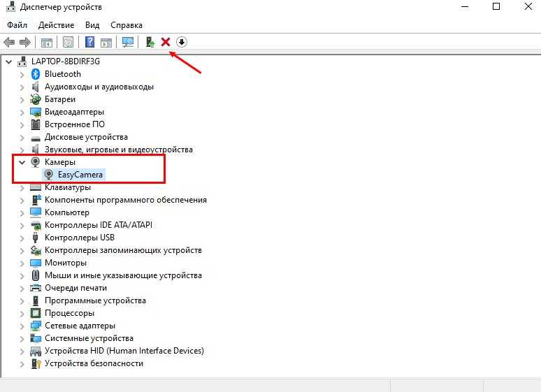
Task: Expand the Дисковые устройства category
Action: click(x=22, y=138)
